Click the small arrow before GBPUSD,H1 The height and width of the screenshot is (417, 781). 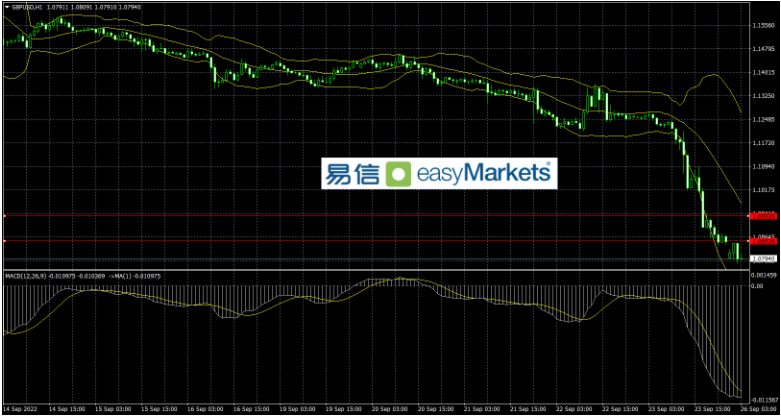click(6, 7)
